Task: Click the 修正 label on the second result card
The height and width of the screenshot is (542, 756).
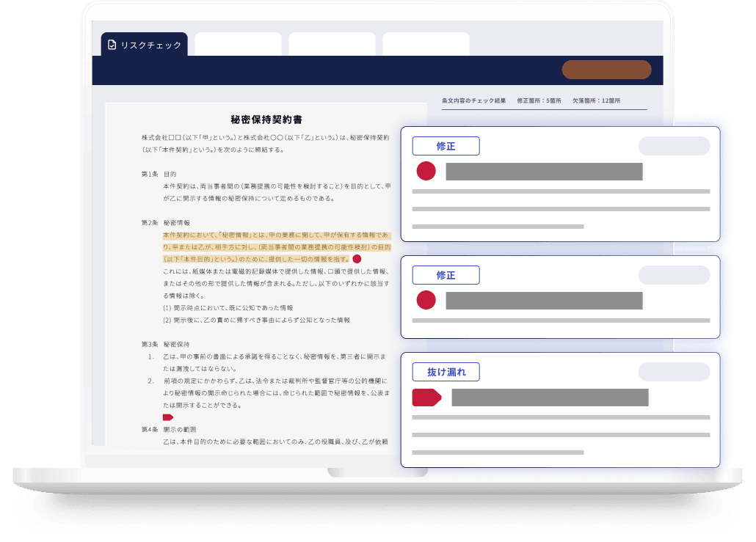Action: pyautogui.click(x=446, y=275)
